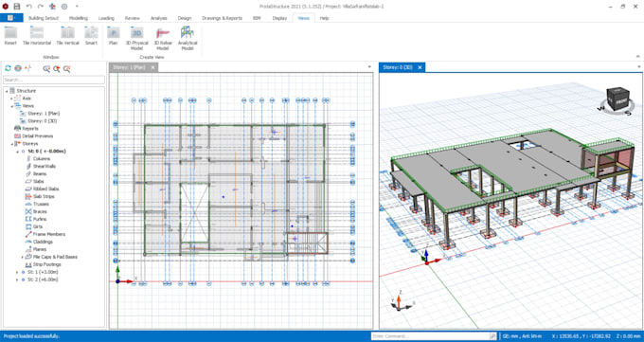Collapse the Views tree node
The image size is (644, 342).
[12, 106]
